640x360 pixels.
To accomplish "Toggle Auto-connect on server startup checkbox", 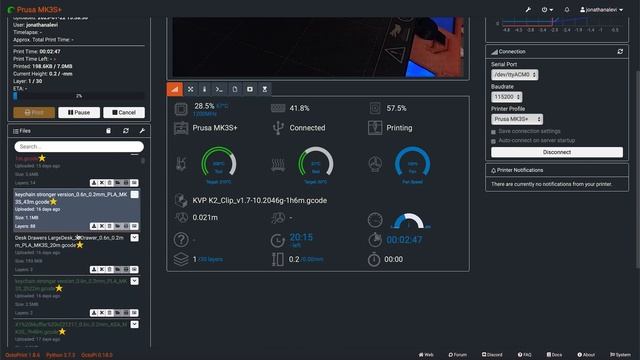I will pyautogui.click(x=493, y=141).
